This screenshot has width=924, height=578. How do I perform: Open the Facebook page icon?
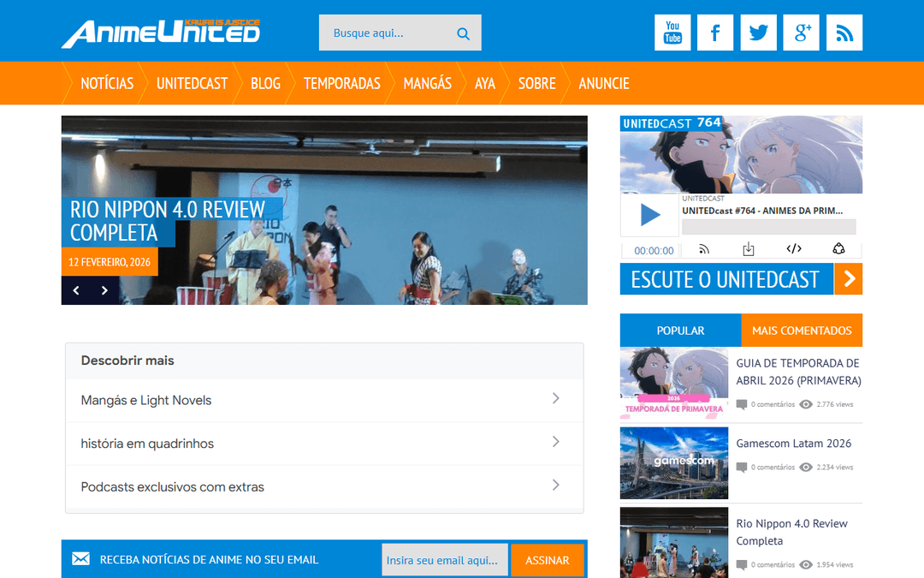pyautogui.click(x=715, y=33)
